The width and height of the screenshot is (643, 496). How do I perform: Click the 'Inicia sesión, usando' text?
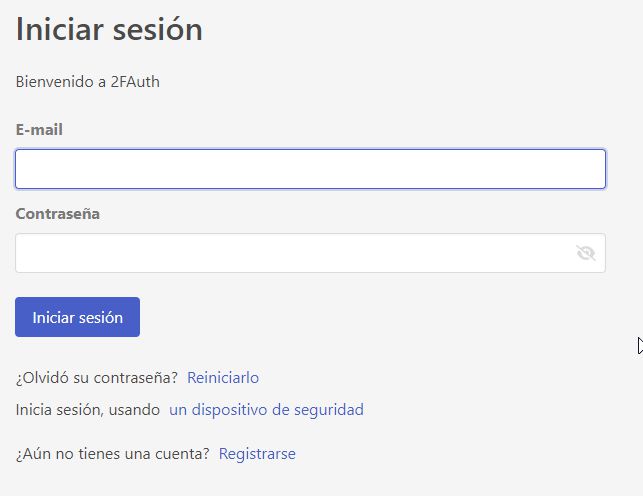tap(88, 409)
